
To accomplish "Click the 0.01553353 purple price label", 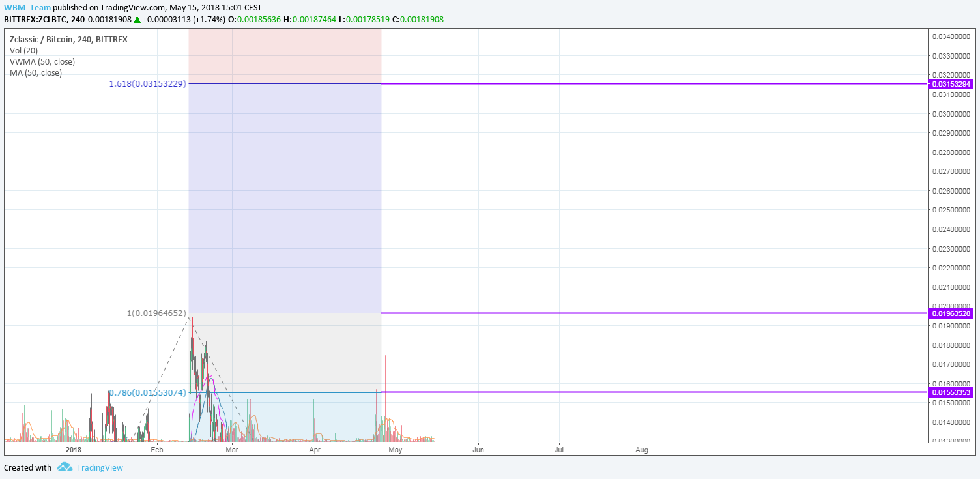I will (952, 392).
